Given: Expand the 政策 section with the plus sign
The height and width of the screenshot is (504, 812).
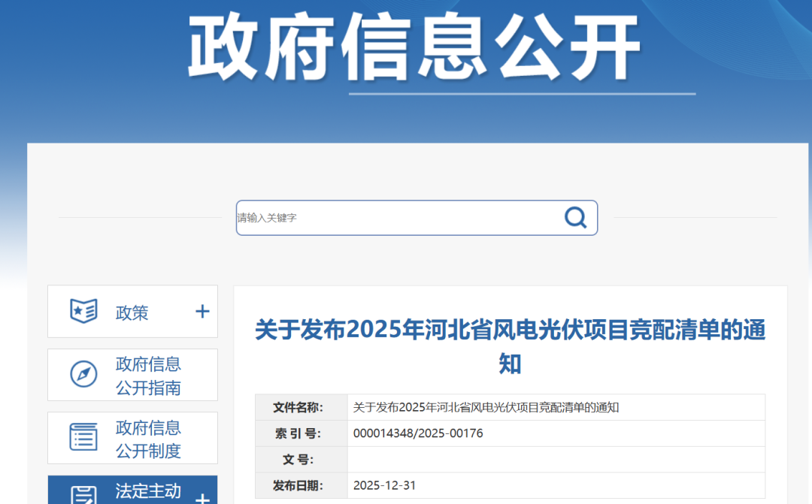Looking at the screenshot, I should pos(201,310).
